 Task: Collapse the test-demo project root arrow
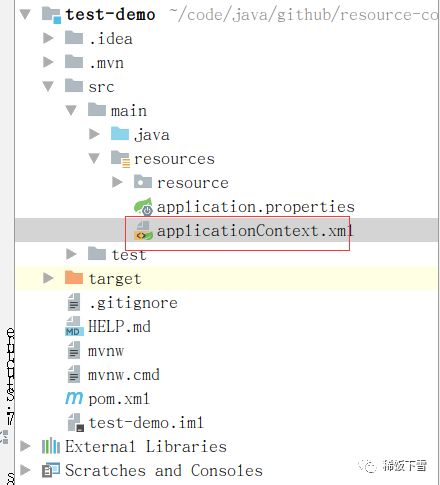25,15
